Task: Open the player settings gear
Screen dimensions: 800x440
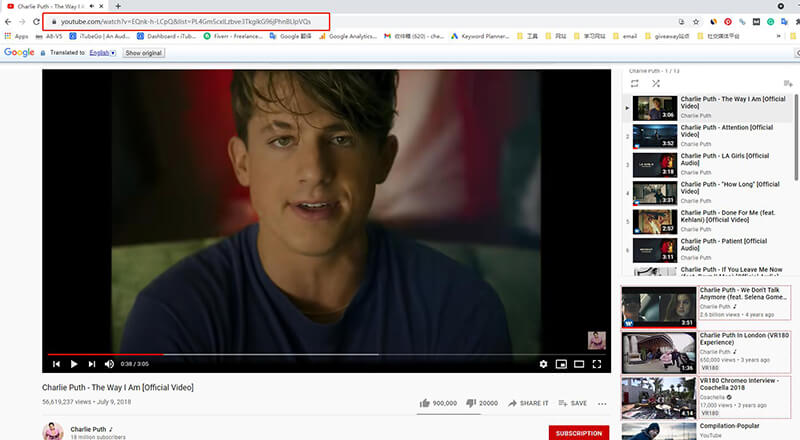Action: [x=543, y=364]
